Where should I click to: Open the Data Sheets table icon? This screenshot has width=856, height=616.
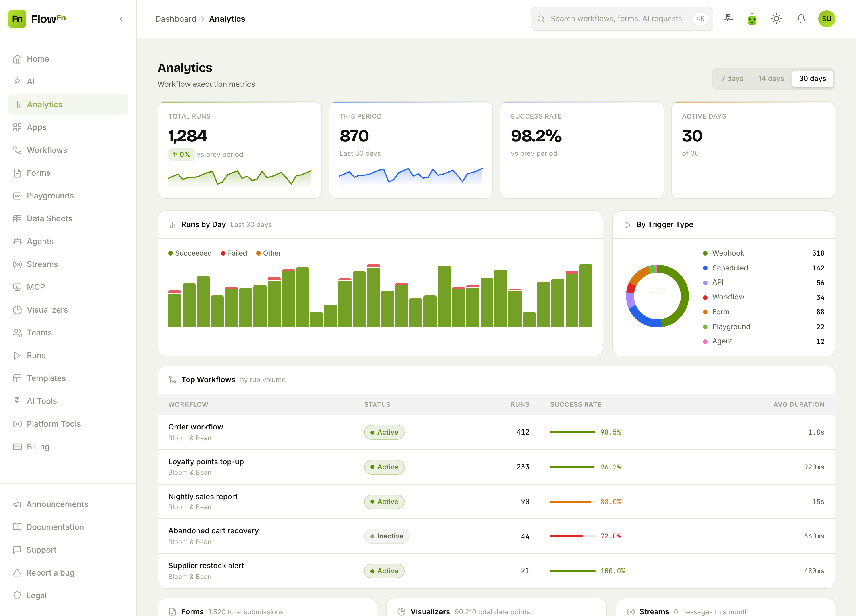[17, 219]
